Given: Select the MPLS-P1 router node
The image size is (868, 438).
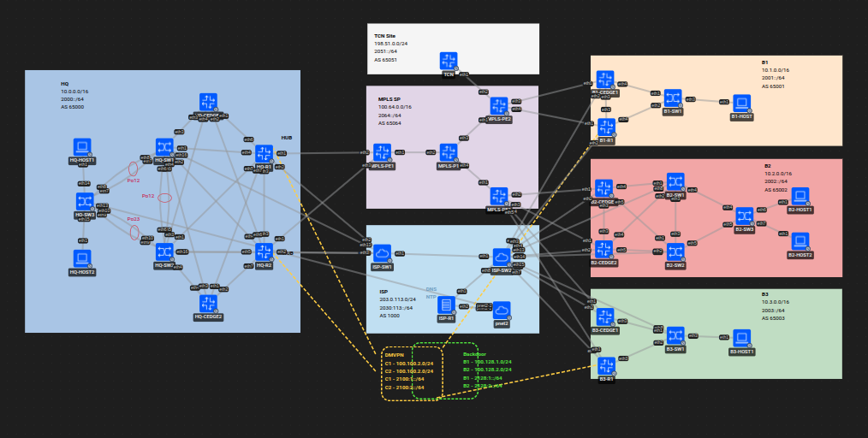Looking at the screenshot, I should (x=449, y=152).
